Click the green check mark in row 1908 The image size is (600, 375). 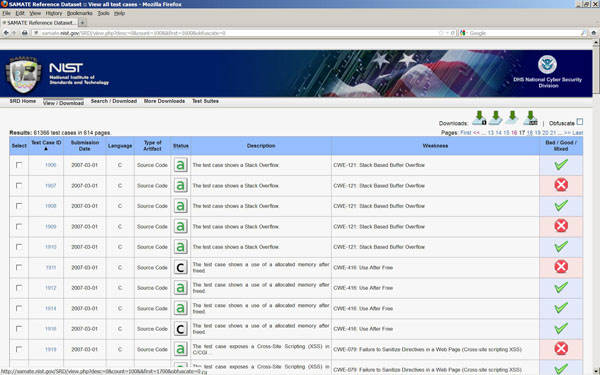point(561,206)
